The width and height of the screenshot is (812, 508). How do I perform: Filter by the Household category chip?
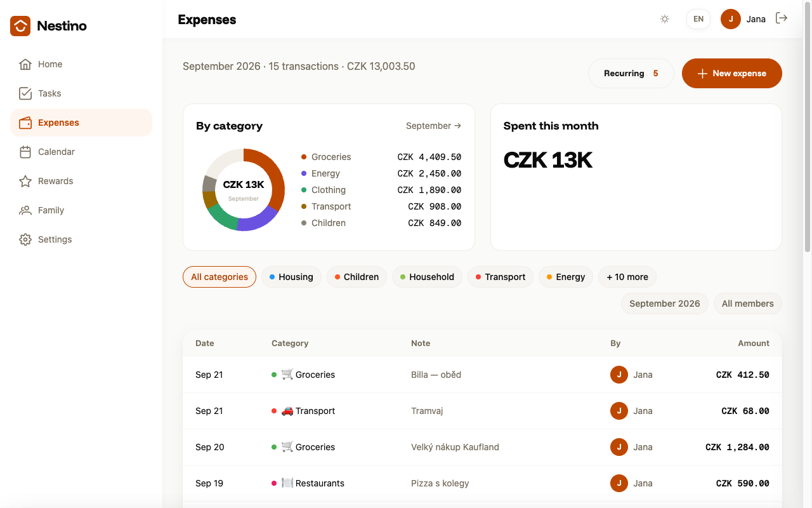[x=427, y=277]
